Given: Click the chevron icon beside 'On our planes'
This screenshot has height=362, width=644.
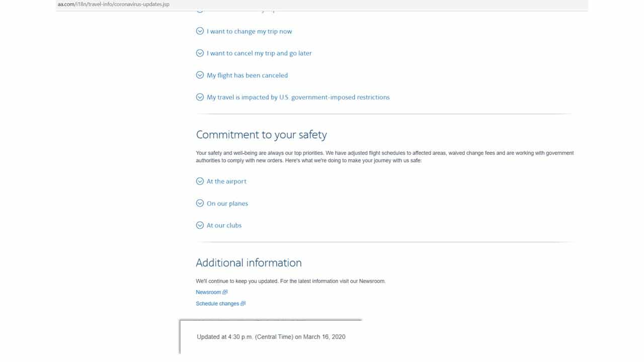Looking at the screenshot, I should (x=200, y=204).
